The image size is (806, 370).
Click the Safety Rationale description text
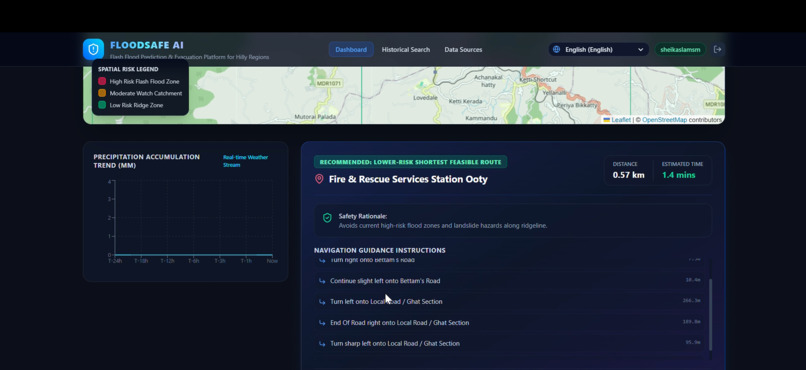tap(443, 226)
